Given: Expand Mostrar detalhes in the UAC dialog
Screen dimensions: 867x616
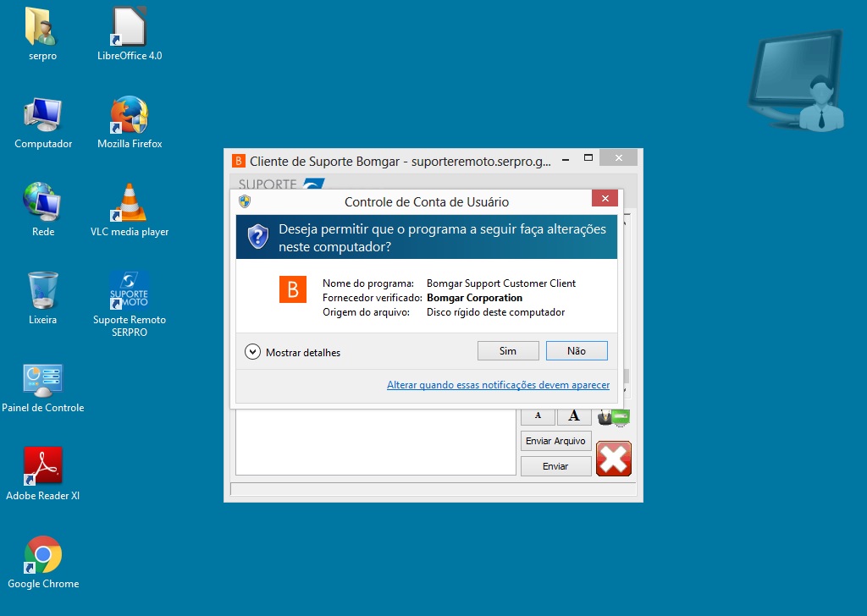Looking at the screenshot, I should tap(292, 352).
